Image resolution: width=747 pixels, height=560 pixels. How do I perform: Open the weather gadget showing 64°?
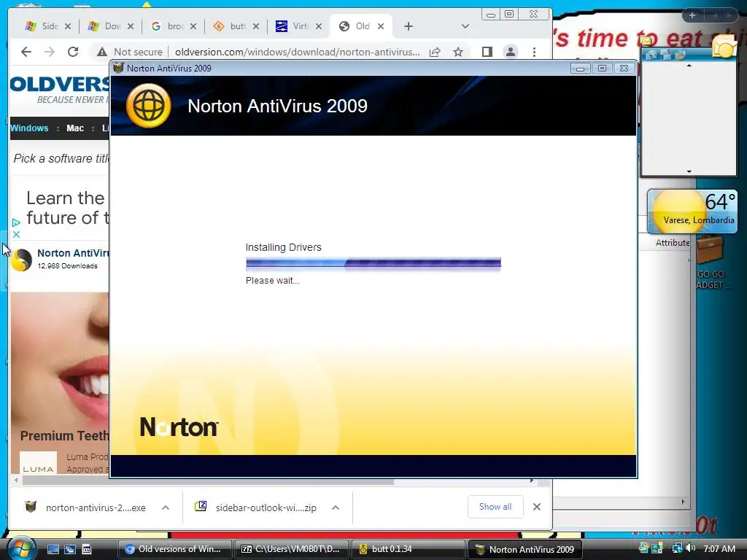click(x=692, y=211)
